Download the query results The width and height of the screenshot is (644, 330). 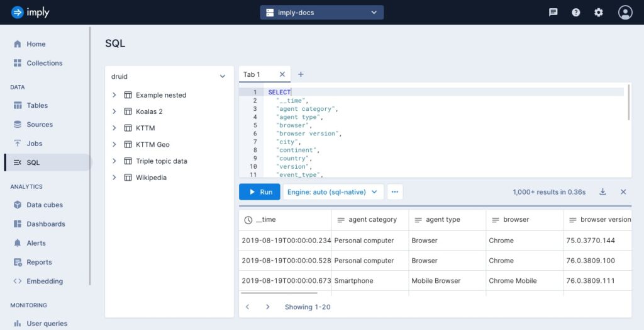[x=602, y=191]
